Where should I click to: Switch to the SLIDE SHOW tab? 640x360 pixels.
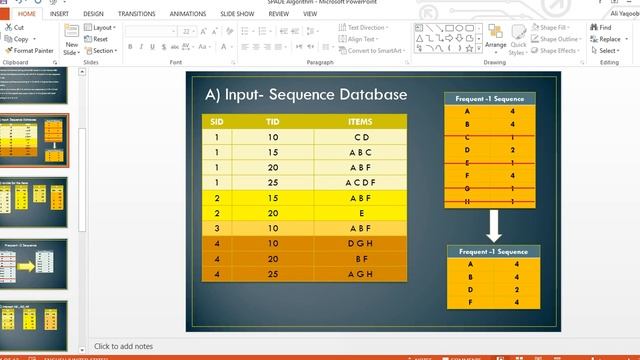click(237, 14)
